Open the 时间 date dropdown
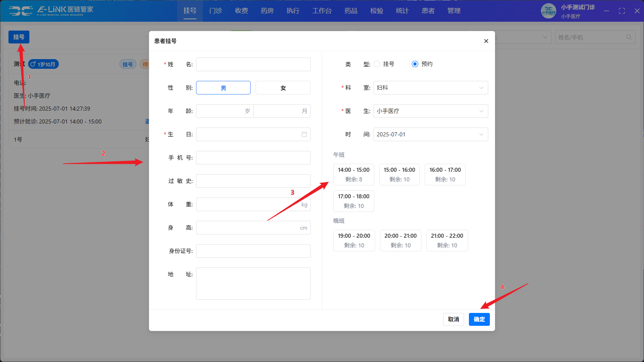The width and height of the screenshot is (644, 362). [430, 134]
